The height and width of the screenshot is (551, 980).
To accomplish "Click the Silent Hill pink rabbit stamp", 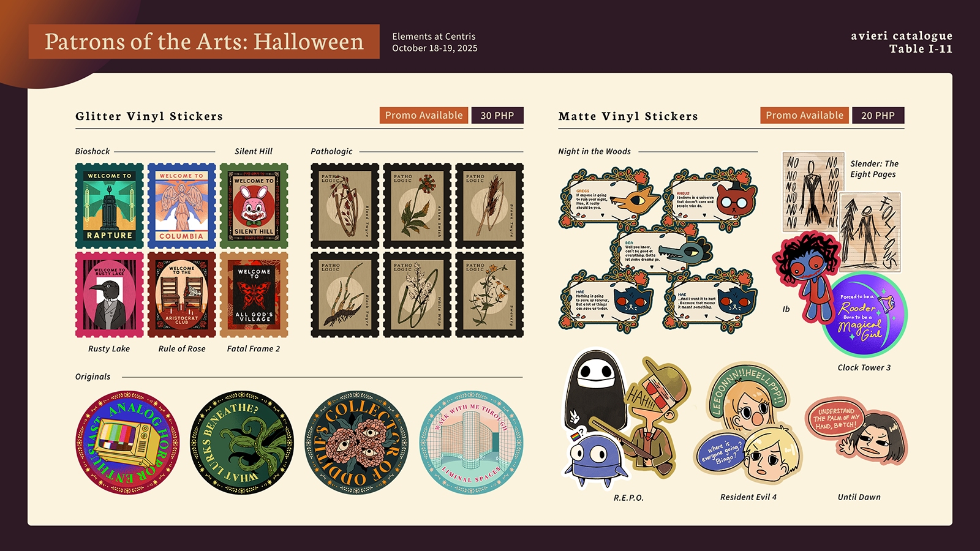I will click(x=254, y=206).
